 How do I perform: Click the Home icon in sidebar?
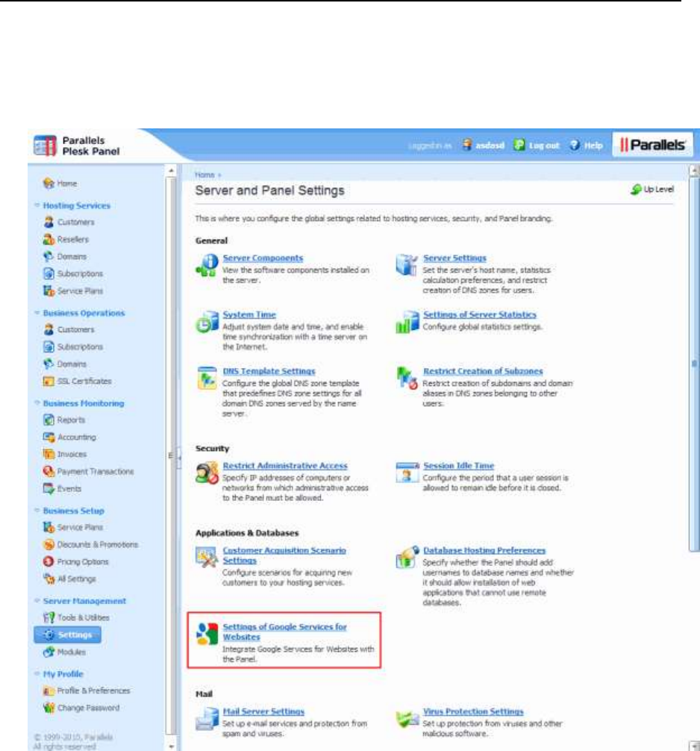[x=48, y=184]
